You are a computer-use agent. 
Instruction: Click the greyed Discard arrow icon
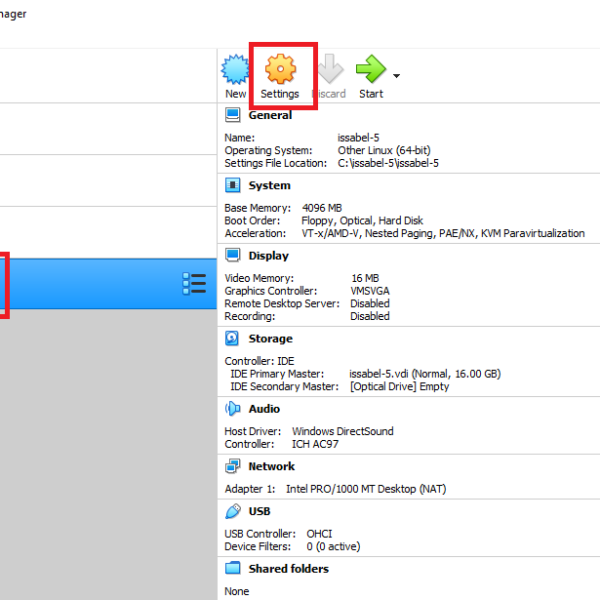(329, 69)
